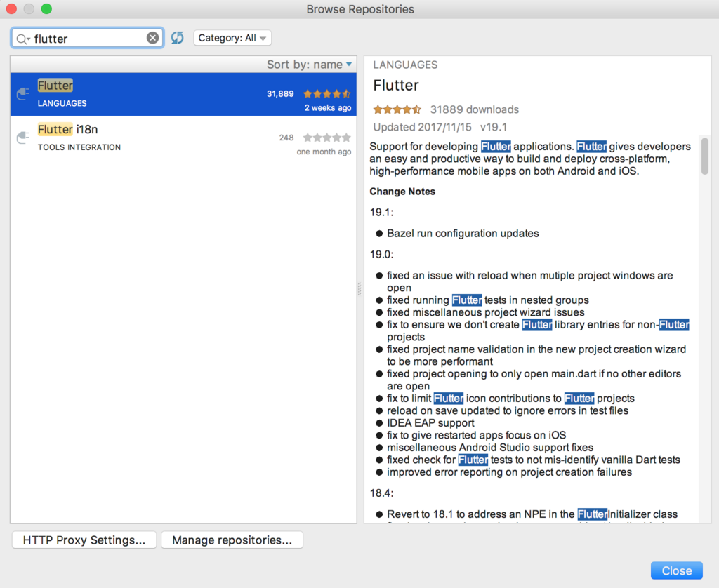Click the Change Notes heading
This screenshot has height=588, width=719.
coord(402,192)
